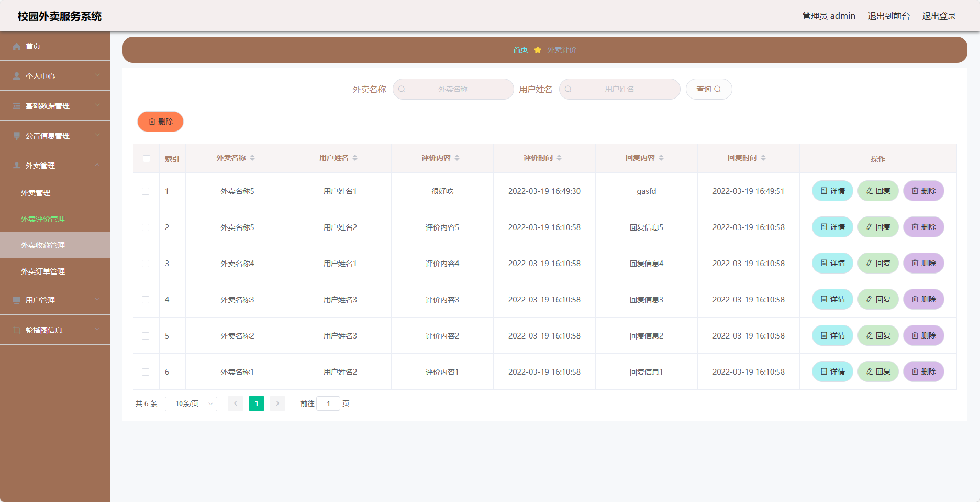
Task: Go to the next page arrow
Action: pyautogui.click(x=277, y=403)
